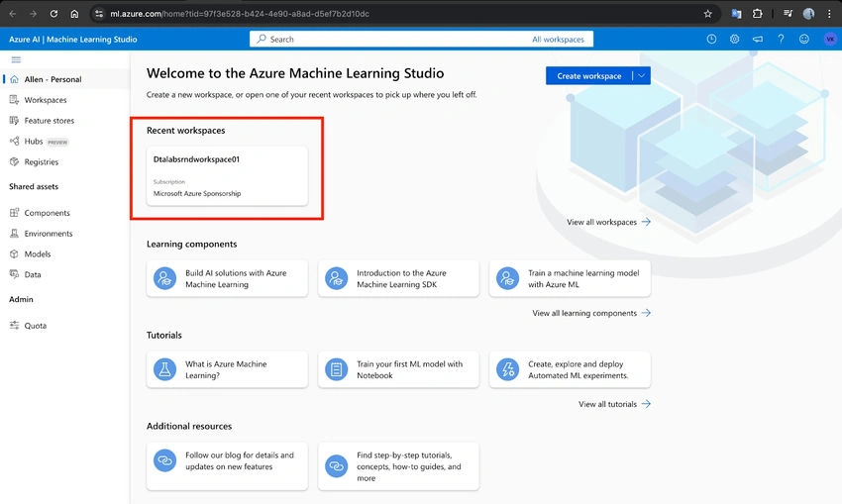
Task: Select Allen - Personal in the sidebar
Action: coord(65,79)
